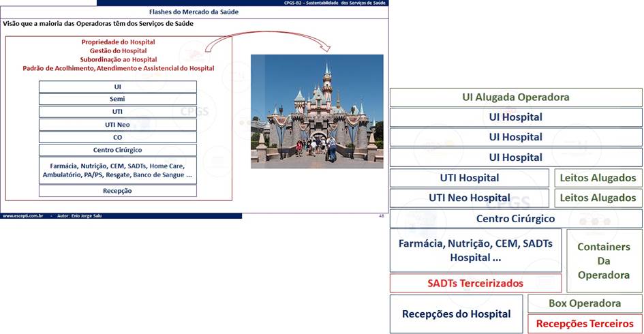Click the red 'SADTs Terceirizados' box
644x334 pixels.
[476, 283]
